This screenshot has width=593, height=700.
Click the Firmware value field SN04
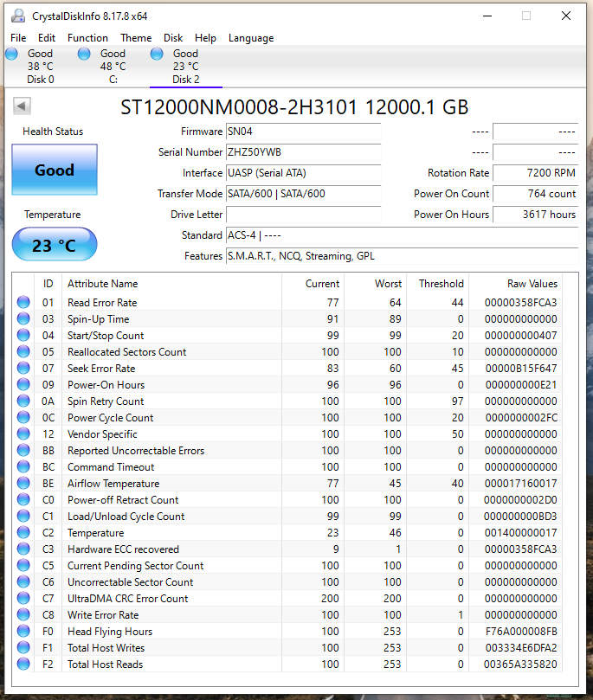303,132
